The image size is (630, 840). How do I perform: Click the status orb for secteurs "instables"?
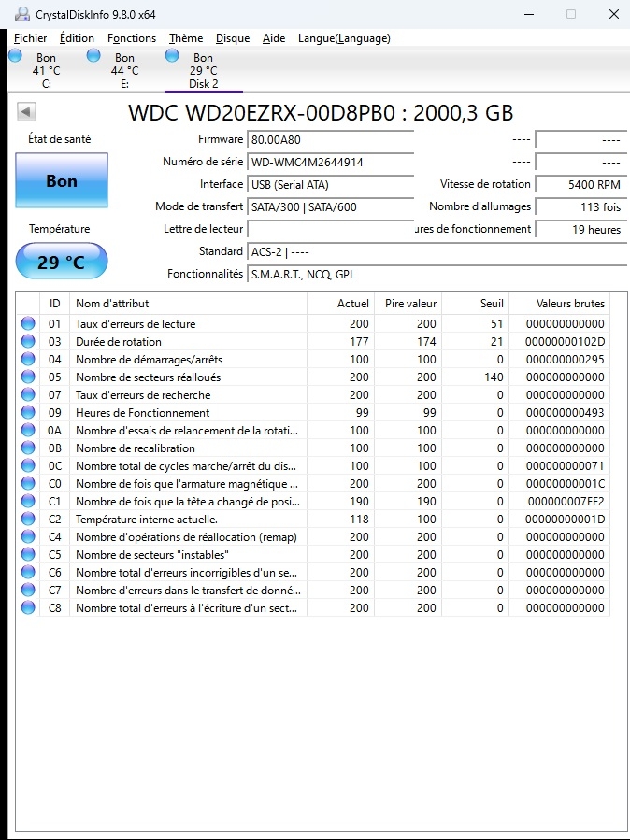click(x=28, y=554)
